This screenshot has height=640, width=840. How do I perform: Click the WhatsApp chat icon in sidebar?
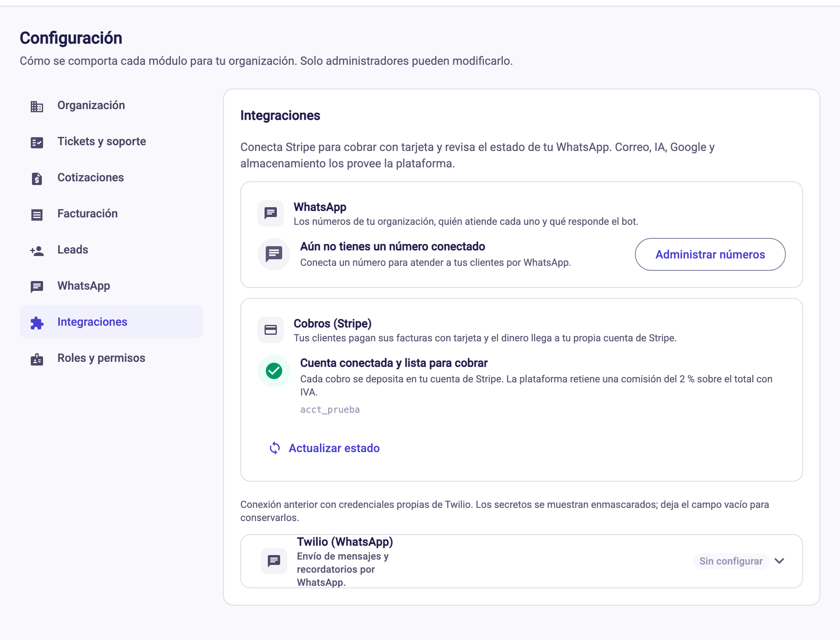pyautogui.click(x=37, y=287)
